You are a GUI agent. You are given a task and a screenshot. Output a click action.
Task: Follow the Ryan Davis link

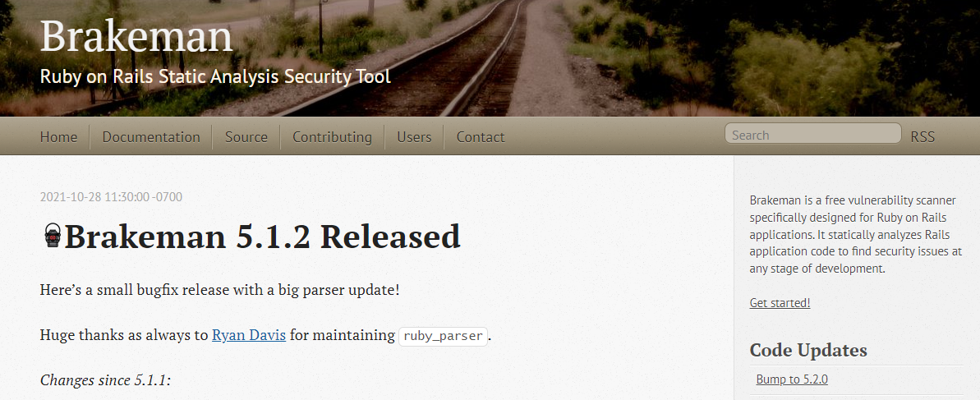click(x=249, y=335)
